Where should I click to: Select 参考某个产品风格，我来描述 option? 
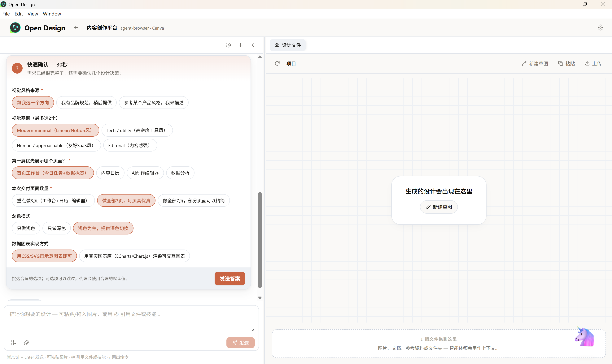154,103
